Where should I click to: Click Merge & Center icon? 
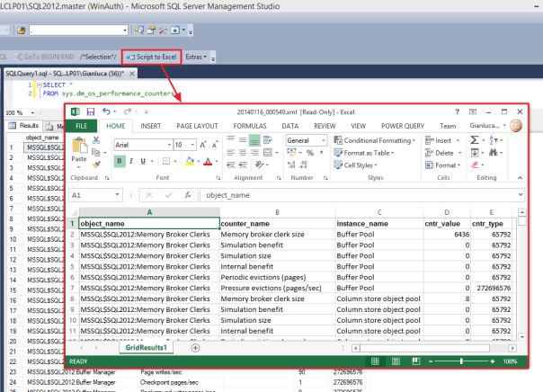click(x=268, y=152)
